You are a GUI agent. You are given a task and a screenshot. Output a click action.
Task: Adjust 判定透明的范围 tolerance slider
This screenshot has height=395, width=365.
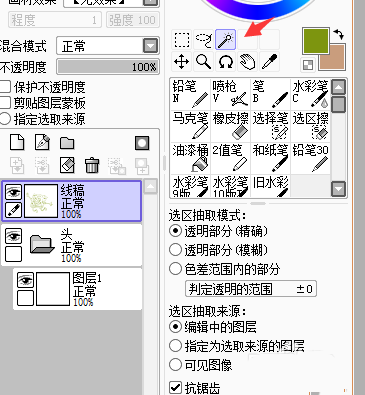(251, 289)
